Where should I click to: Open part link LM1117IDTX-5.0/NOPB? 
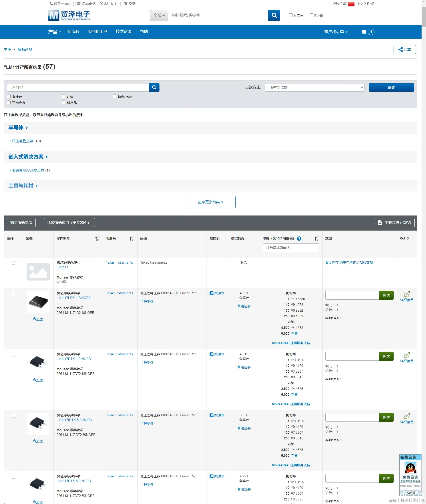tap(74, 420)
